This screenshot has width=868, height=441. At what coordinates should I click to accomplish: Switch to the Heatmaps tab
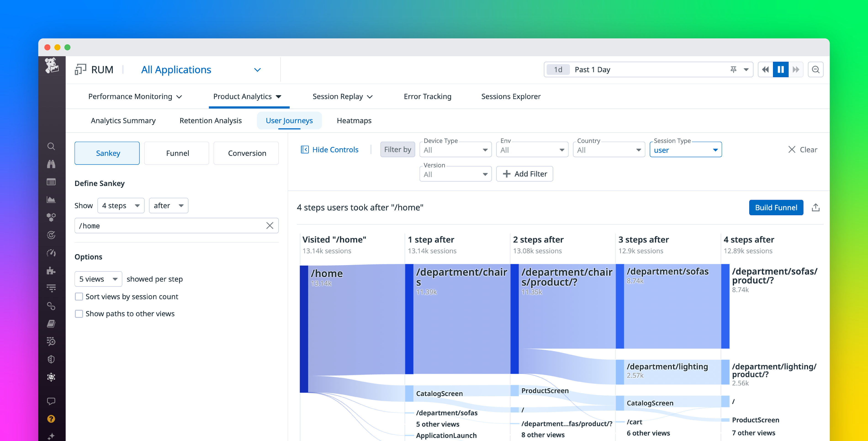pyautogui.click(x=354, y=120)
